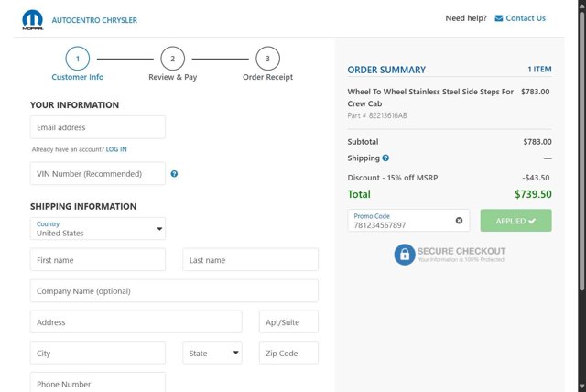Expand the State dropdown
586x392 pixels.
coord(212,353)
